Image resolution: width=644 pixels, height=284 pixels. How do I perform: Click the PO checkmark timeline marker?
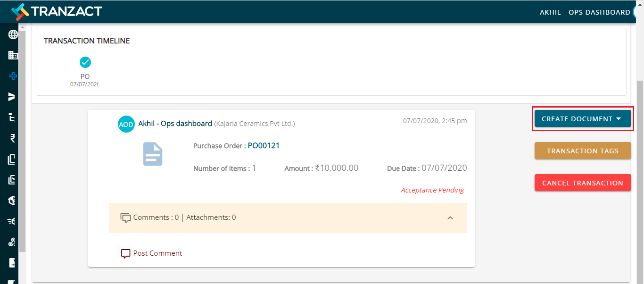click(x=85, y=62)
